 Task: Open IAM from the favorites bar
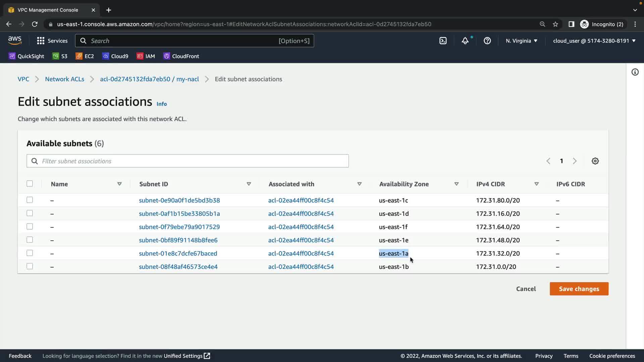click(146, 56)
